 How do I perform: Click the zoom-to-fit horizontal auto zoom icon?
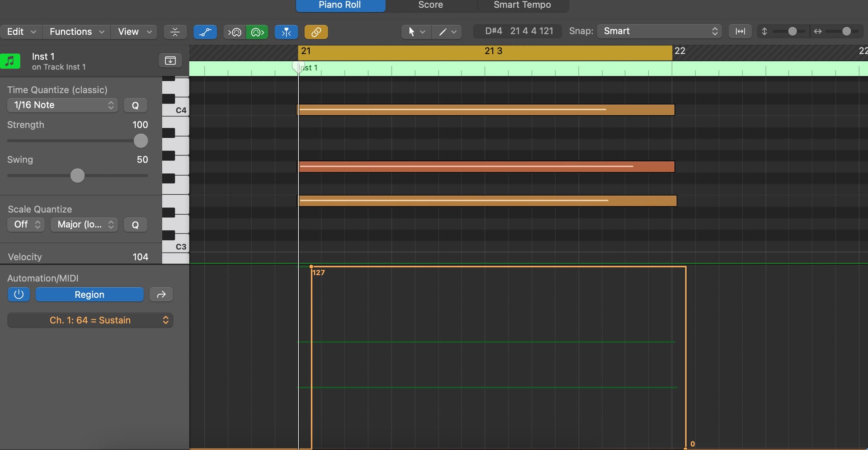coord(740,31)
